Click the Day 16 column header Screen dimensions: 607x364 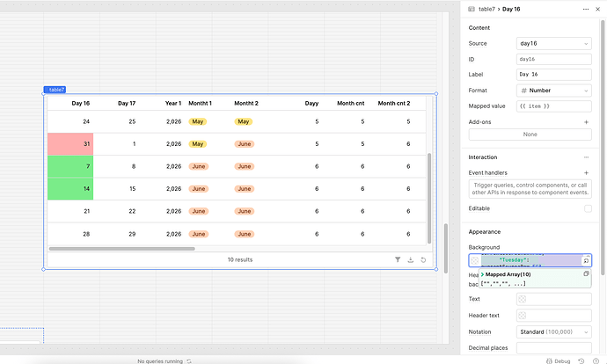pyautogui.click(x=81, y=103)
